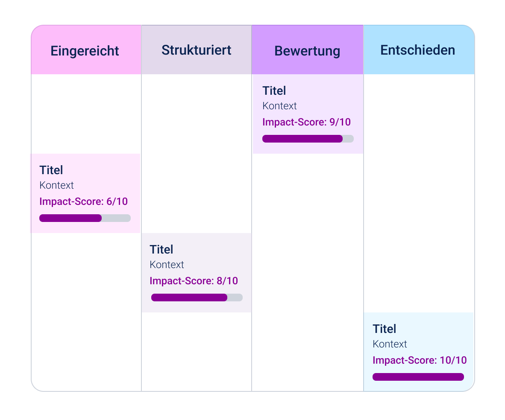Click the 8/10 progress bar

coord(197,297)
